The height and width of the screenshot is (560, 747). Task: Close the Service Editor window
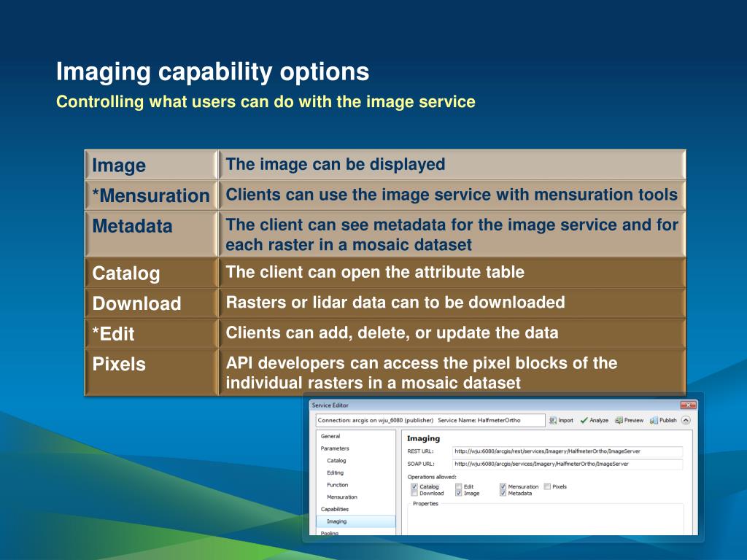pos(689,405)
